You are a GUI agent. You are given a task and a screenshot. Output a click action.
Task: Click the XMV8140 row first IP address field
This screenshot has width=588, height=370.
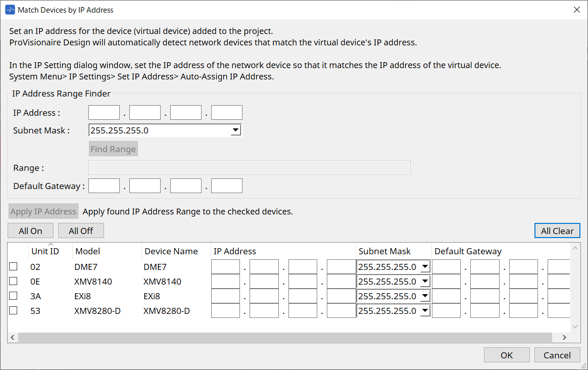pos(225,281)
